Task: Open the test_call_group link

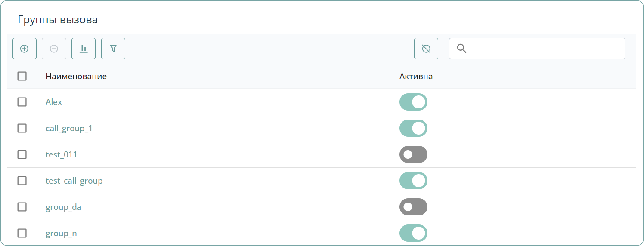Action: click(x=74, y=181)
